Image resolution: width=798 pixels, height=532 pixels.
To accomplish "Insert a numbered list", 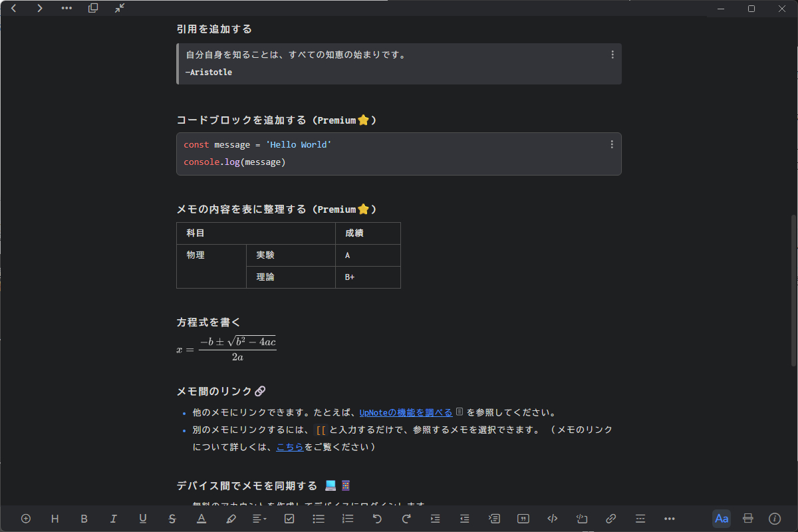I will (348, 519).
